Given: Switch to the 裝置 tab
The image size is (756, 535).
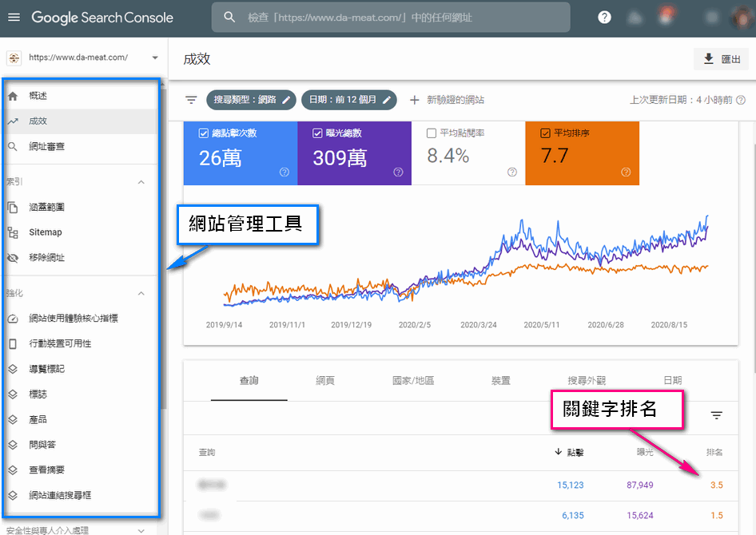Looking at the screenshot, I should (x=501, y=380).
